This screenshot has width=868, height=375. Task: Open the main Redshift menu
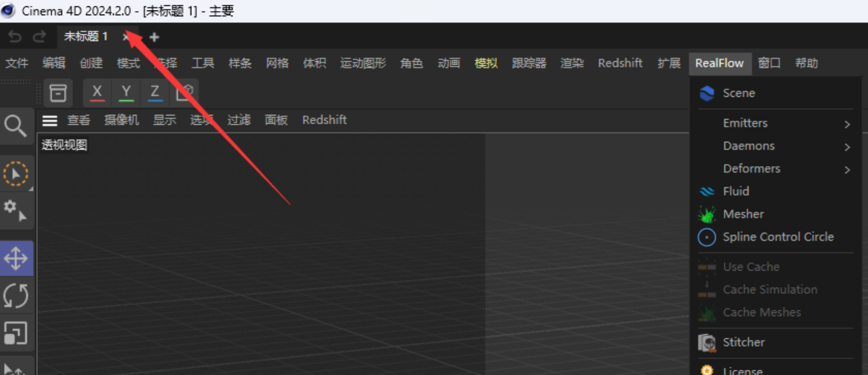click(620, 63)
